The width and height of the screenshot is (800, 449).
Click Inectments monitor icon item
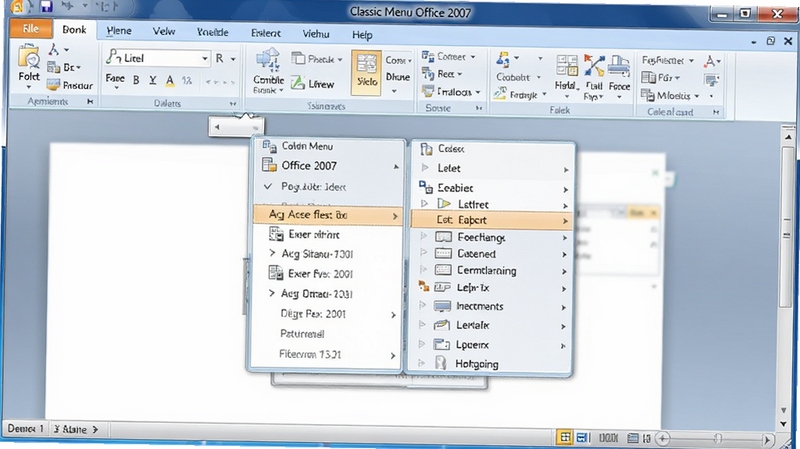(x=492, y=306)
